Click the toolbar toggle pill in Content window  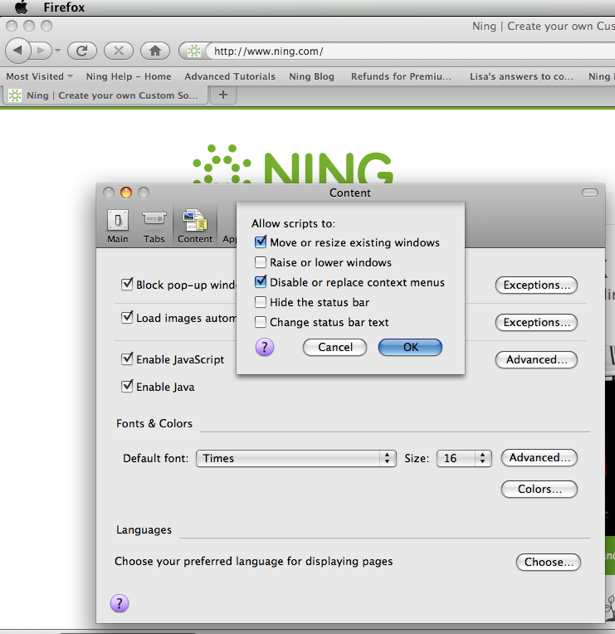point(590,192)
